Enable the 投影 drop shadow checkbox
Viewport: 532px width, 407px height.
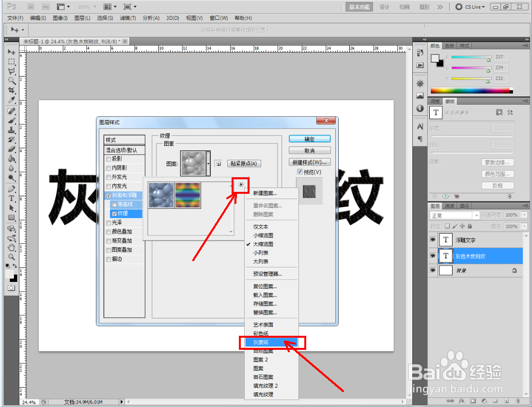coord(109,159)
